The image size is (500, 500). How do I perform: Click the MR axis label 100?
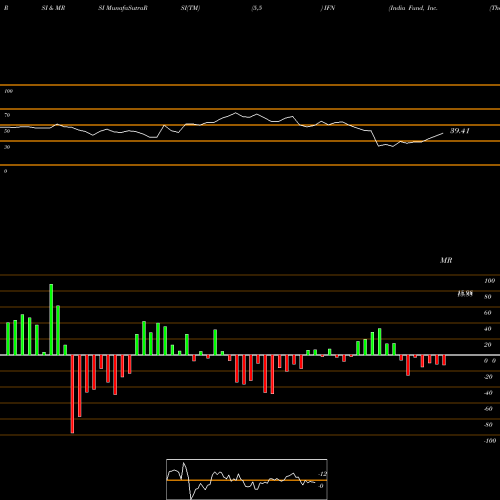(489, 281)
